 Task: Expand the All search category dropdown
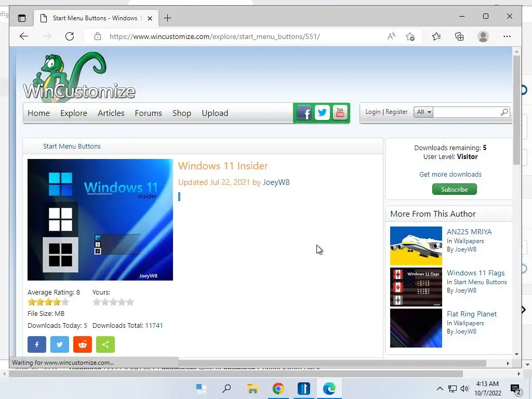pos(423,112)
